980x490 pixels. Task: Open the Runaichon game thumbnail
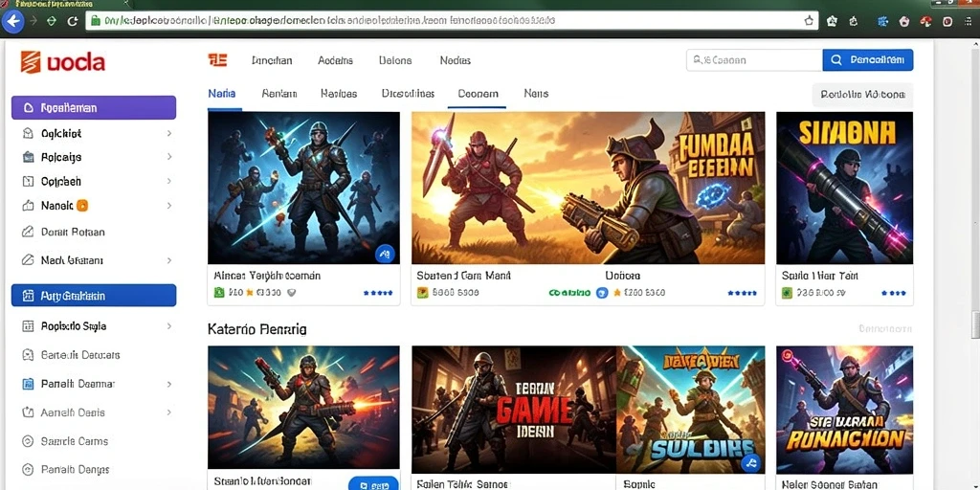(844, 410)
